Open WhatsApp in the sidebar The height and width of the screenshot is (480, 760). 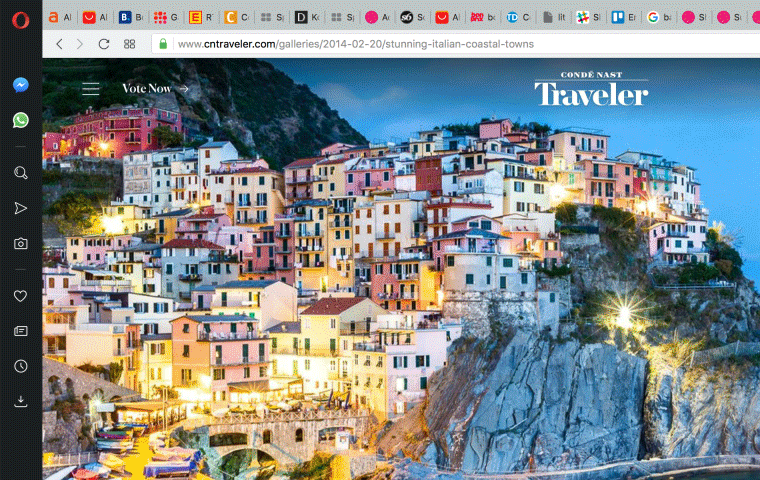coord(20,120)
